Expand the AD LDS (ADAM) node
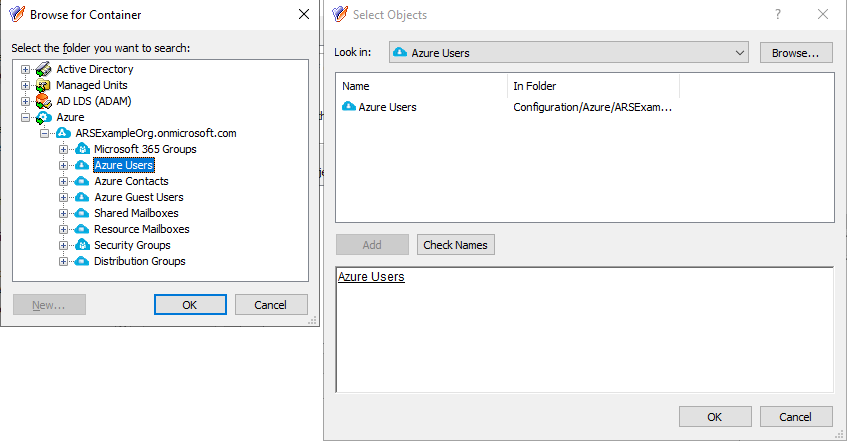 click(x=25, y=101)
